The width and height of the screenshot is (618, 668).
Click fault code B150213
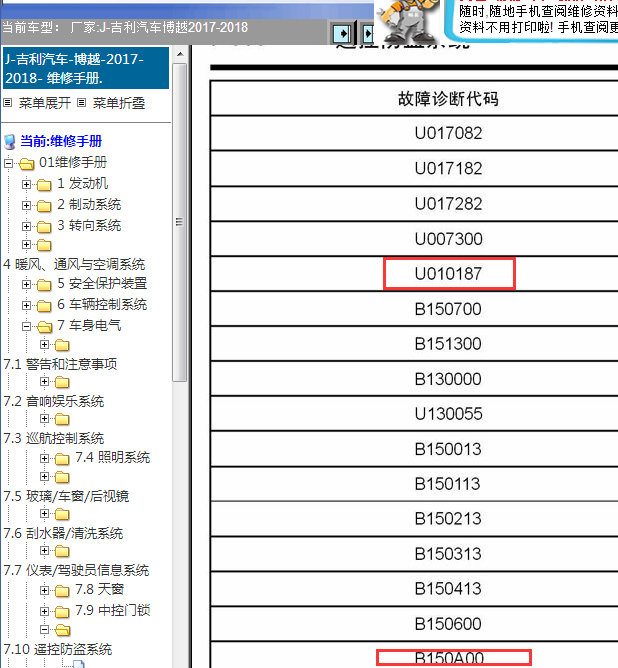coord(448,519)
